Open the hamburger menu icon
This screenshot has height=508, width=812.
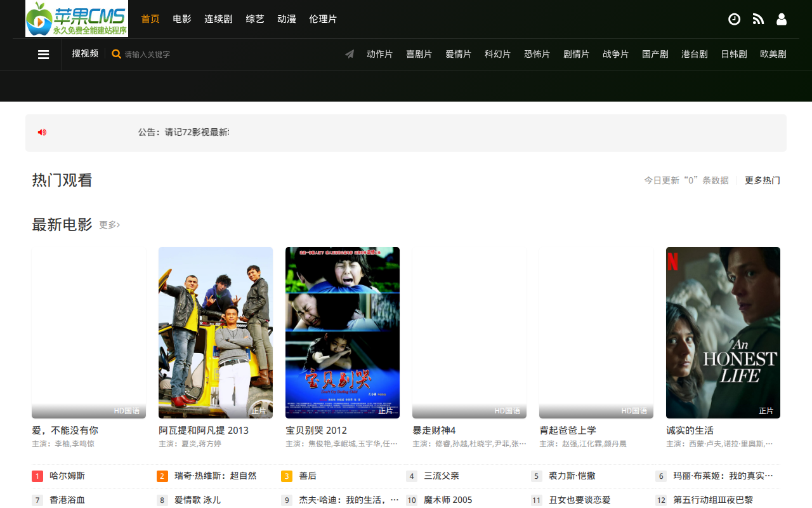coord(44,55)
